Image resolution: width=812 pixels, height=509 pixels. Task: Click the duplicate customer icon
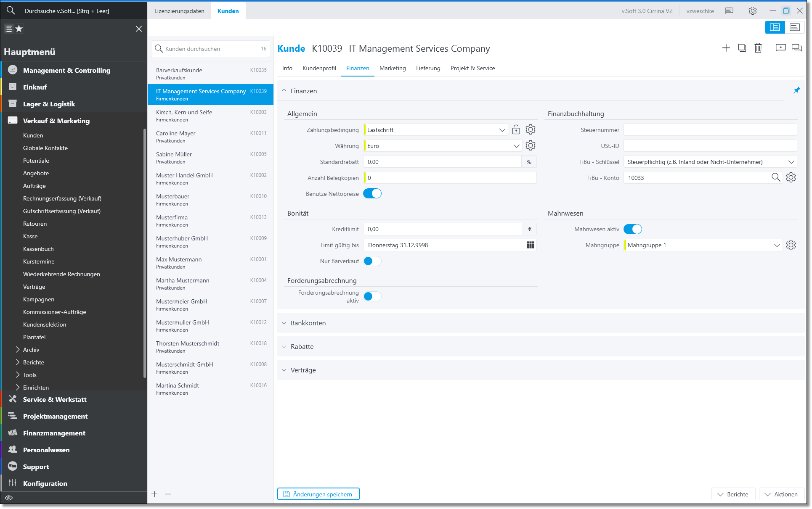coord(742,48)
